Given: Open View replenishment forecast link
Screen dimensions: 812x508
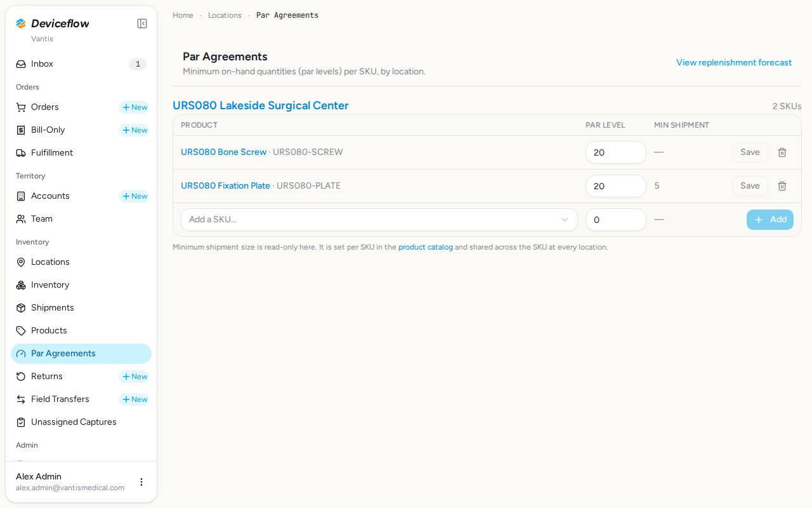Looking at the screenshot, I should [x=734, y=63].
